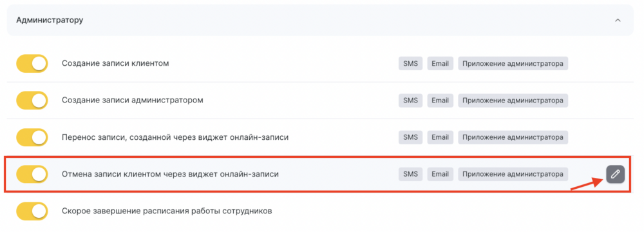Click Email tag in Перенос записи row

pos(440,137)
